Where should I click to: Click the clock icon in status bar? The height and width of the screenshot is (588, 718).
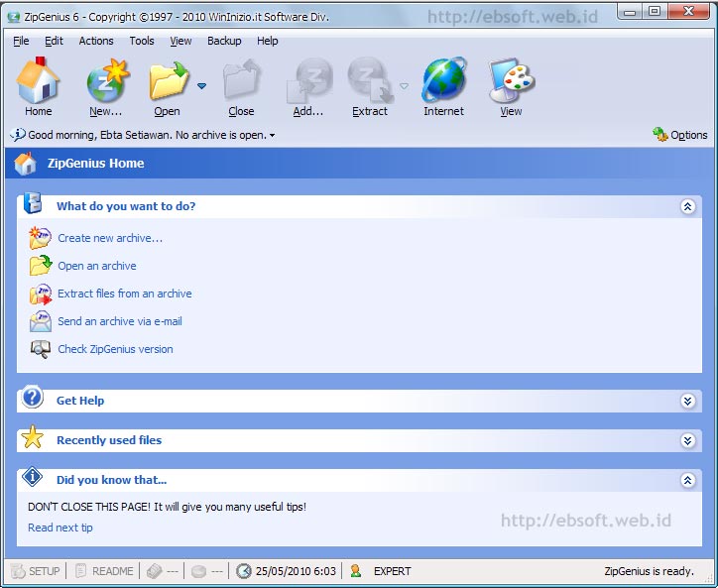click(x=244, y=571)
